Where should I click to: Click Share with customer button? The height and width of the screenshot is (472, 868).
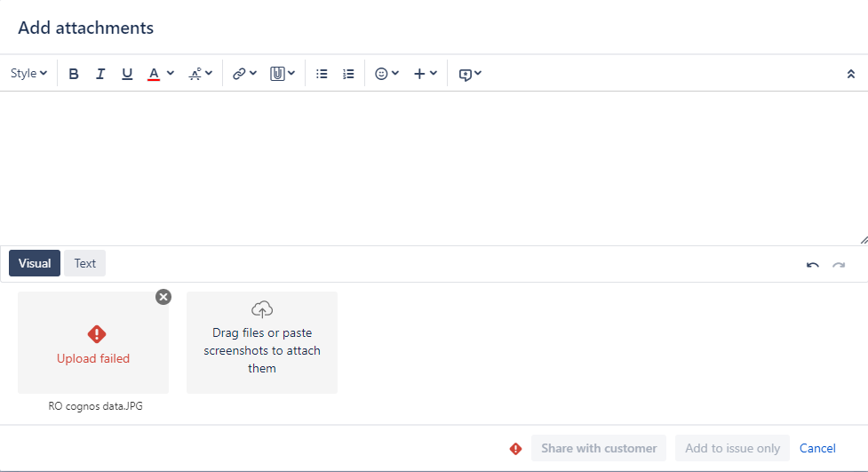pyautogui.click(x=599, y=448)
